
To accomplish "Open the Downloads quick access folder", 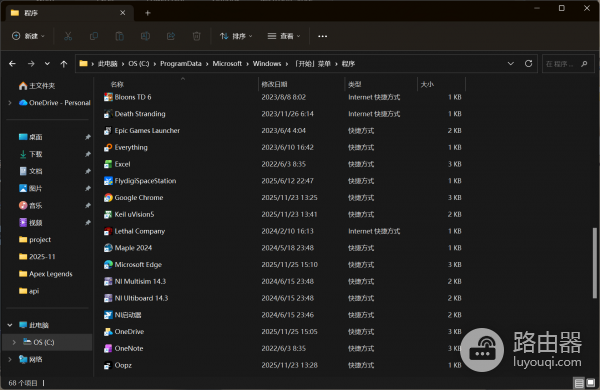I will tap(31, 154).
